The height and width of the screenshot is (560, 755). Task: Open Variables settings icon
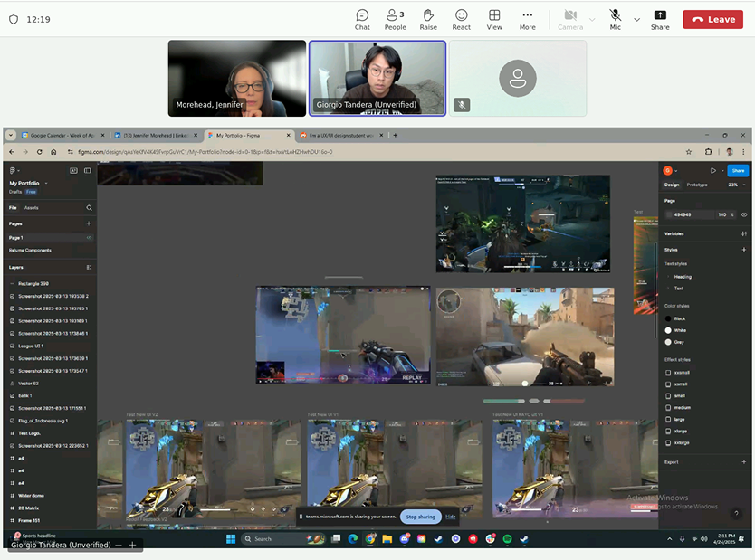coord(744,233)
